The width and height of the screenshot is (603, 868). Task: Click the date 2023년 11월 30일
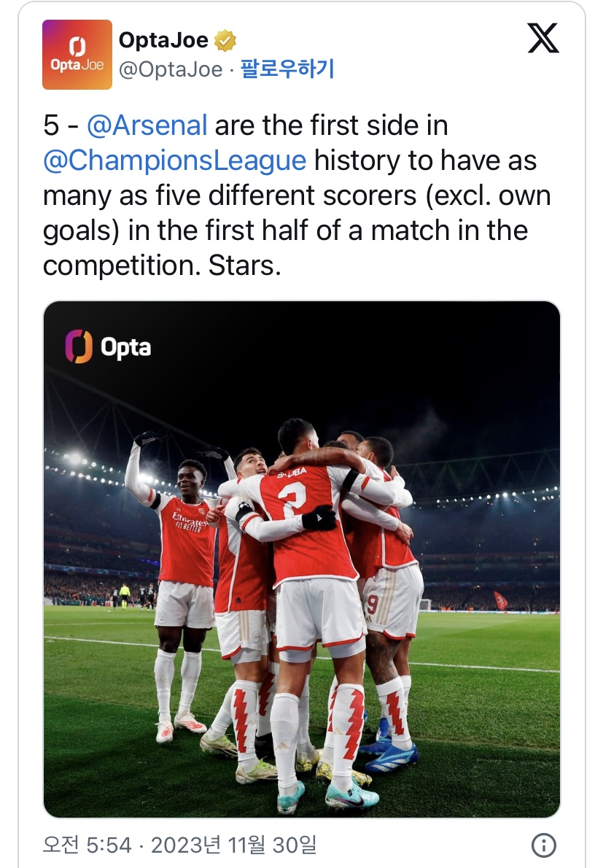coord(234,845)
